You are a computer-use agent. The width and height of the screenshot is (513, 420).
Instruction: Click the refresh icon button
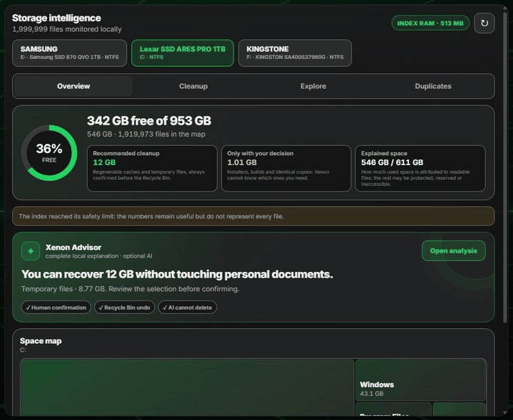(484, 23)
